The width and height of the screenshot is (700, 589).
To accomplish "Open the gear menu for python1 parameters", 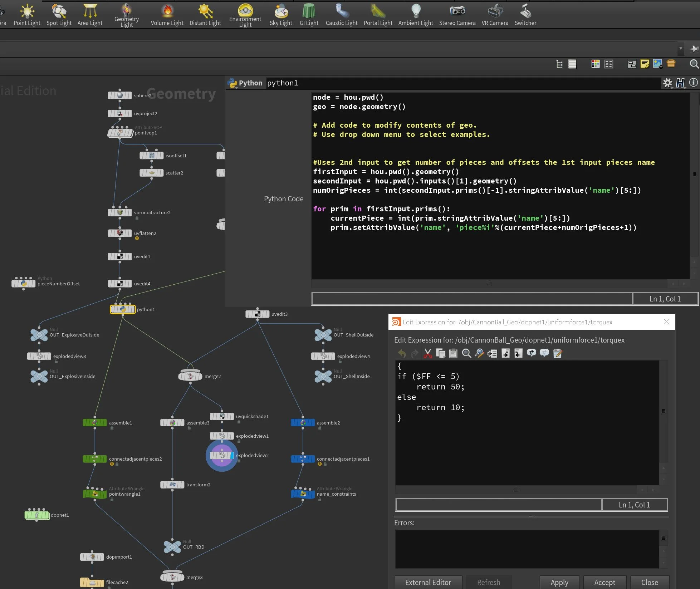I will pos(667,83).
